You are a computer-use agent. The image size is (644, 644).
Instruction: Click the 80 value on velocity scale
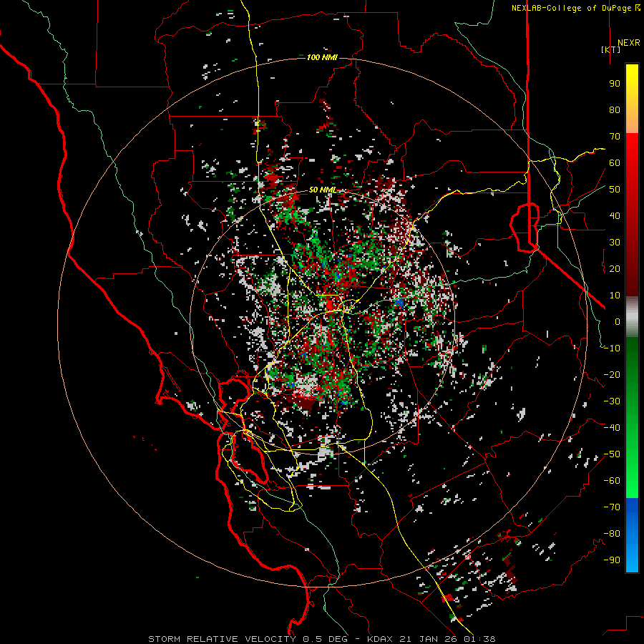click(615, 109)
